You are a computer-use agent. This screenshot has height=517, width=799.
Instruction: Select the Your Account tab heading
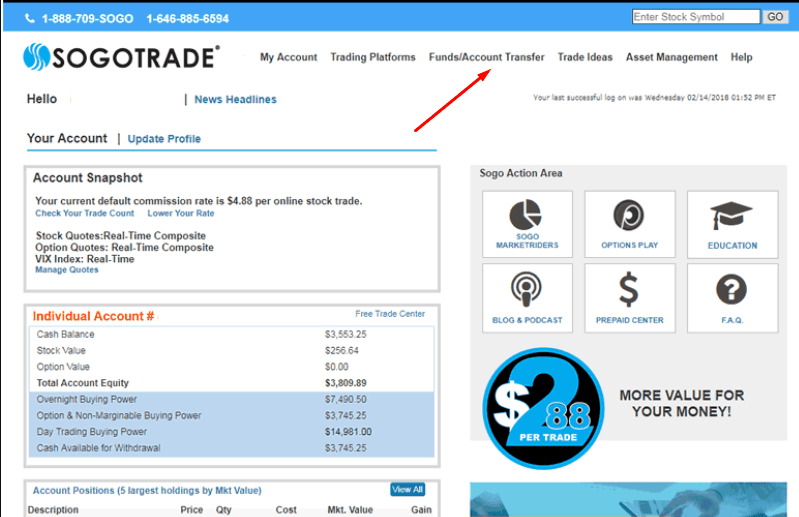coord(67,138)
